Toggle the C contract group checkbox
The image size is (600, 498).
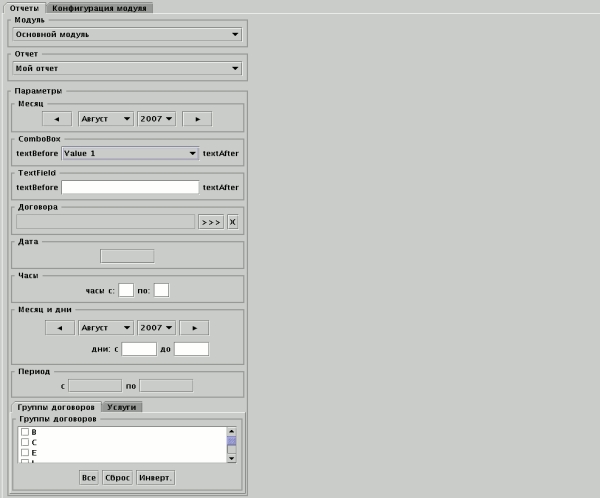[x=25, y=442]
